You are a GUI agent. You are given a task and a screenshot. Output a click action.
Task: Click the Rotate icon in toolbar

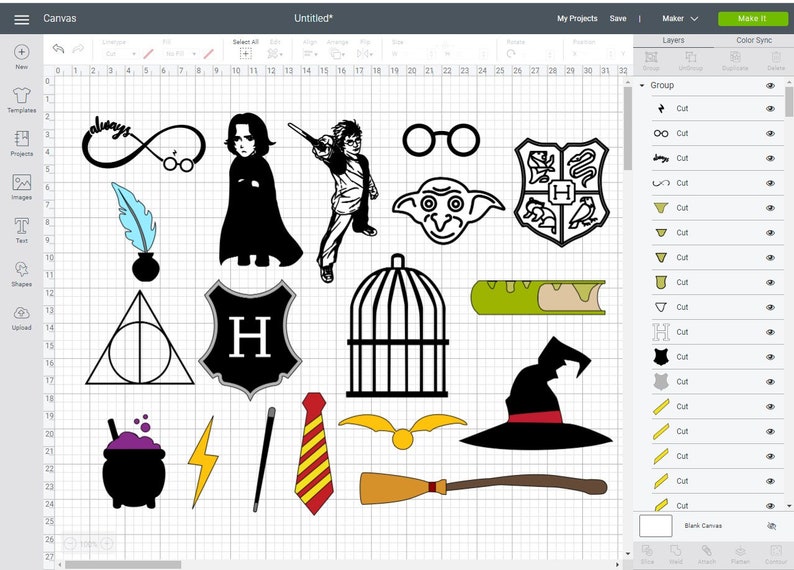coord(510,53)
